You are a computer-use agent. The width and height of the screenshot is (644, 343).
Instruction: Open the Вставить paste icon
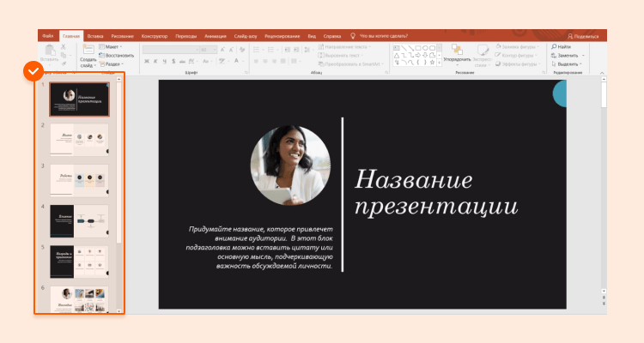tap(50, 51)
